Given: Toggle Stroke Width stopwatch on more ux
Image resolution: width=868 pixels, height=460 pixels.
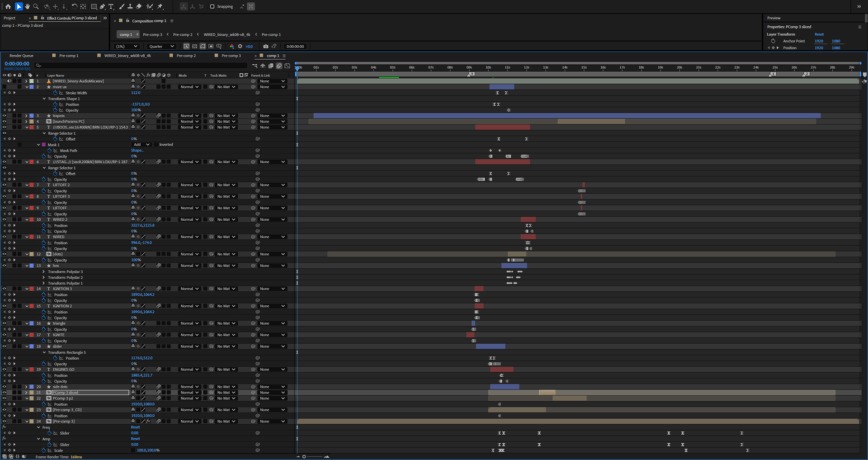Looking at the screenshot, I should (x=55, y=93).
